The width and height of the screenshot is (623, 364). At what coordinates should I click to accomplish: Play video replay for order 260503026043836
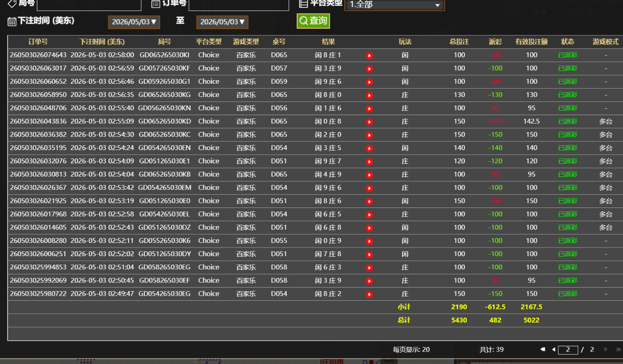tap(369, 121)
